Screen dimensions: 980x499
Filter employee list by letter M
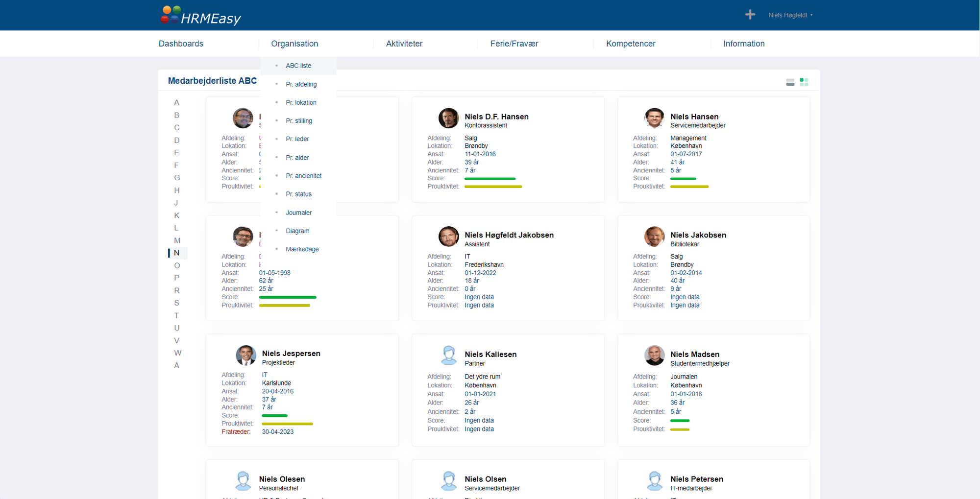pos(177,240)
